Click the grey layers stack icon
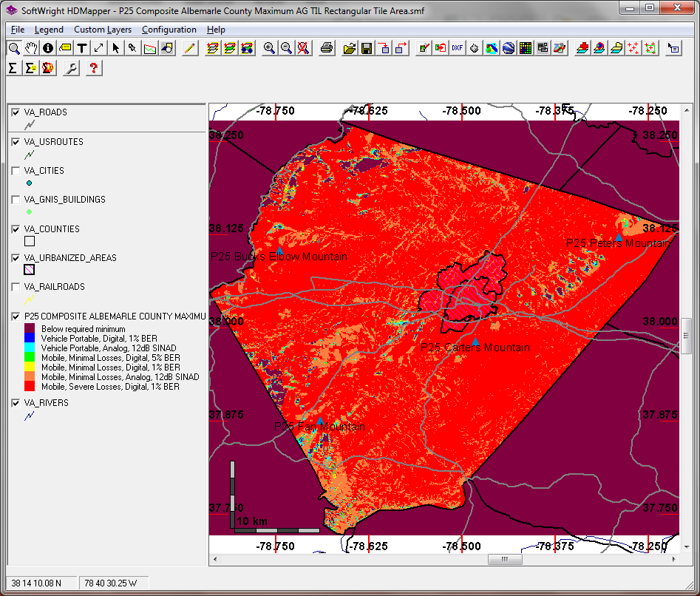700x596 pixels. coord(212,48)
